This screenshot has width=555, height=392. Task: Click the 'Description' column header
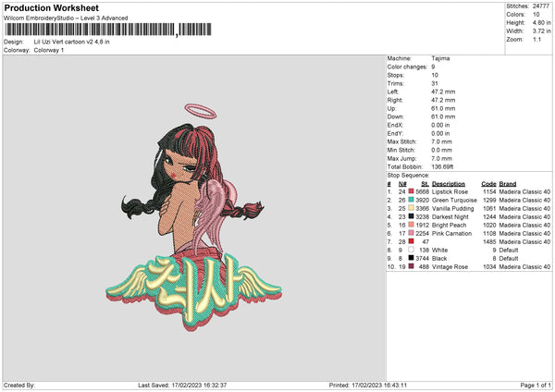449,184
